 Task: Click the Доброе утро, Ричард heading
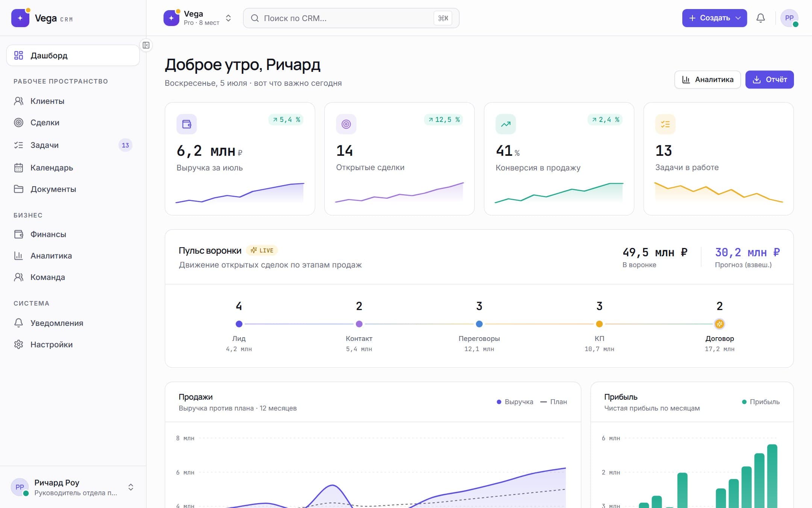click(242, 65)
